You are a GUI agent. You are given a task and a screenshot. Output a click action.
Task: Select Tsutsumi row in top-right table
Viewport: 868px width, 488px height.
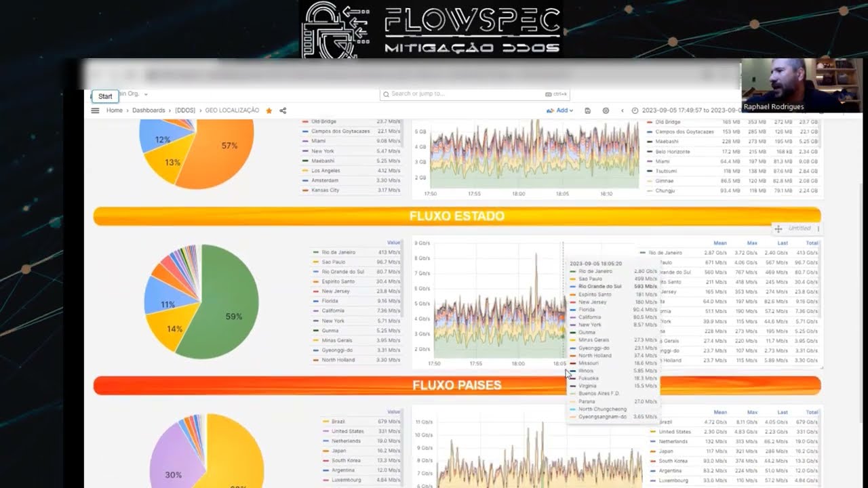732,171
